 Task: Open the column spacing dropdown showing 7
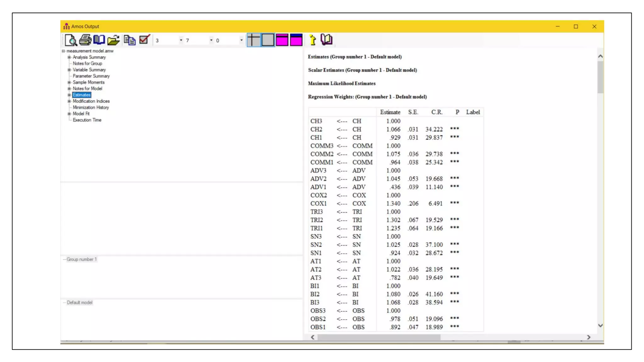[x=211, y=40]
